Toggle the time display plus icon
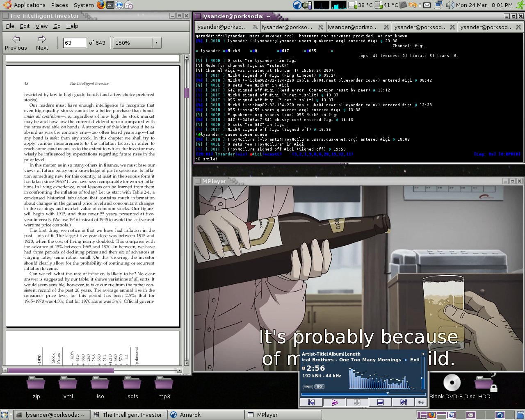 tap(304, 368)
